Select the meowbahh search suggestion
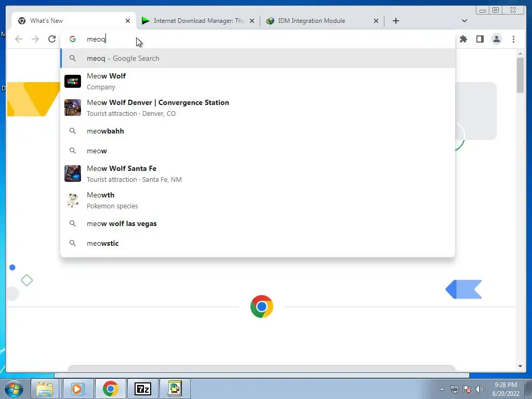Image resolution: width=532 pixels, height=399 pixels. tap(258, 131)
